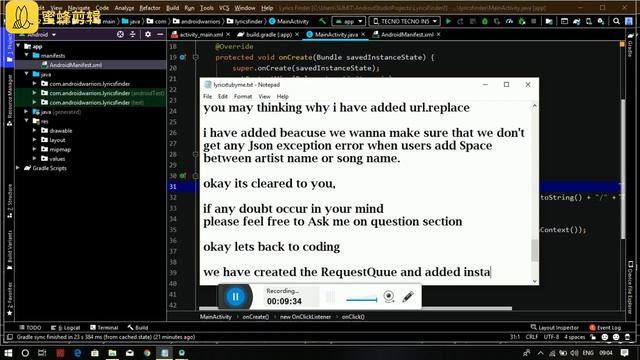
Task: Click the webcam icon on recorder bar
Action: (x=389, y=297)
